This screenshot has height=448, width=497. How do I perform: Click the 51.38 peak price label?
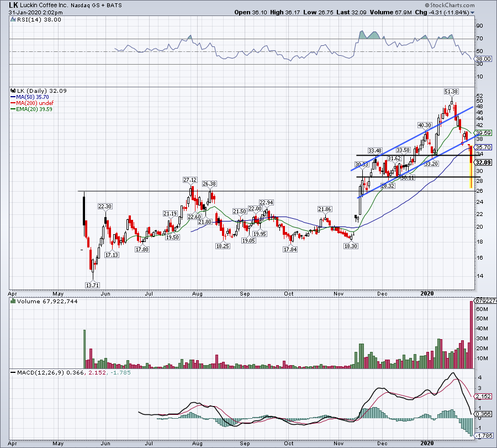451,92
